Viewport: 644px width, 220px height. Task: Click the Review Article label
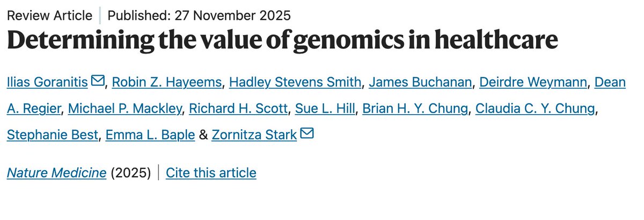[49, 16]
